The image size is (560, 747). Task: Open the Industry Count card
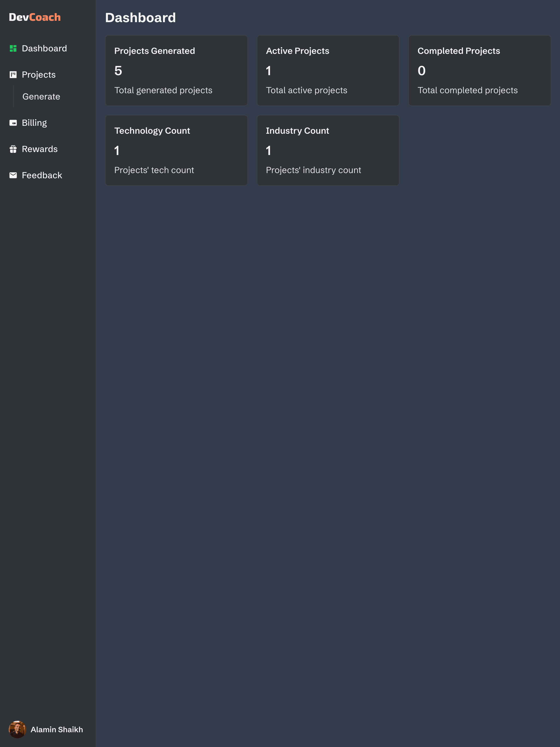coord(328,150)
